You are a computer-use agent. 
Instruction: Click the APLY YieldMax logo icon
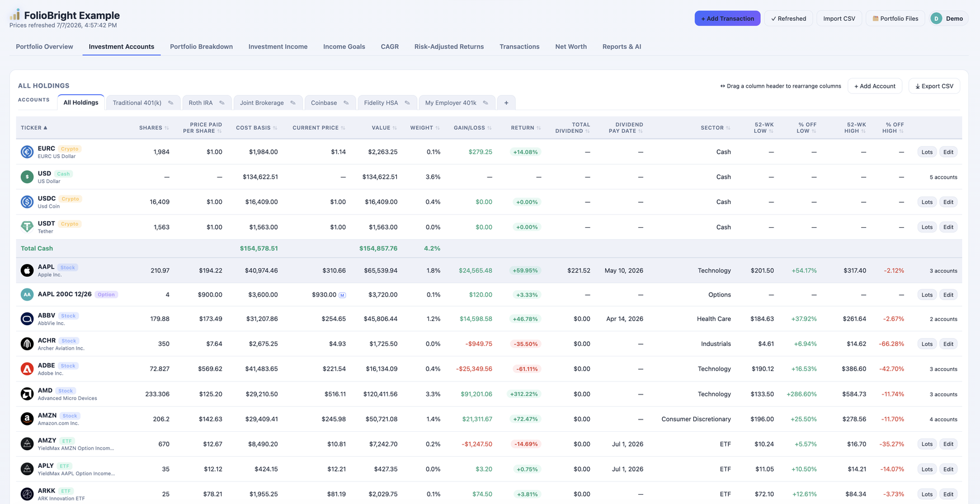point(27,469)
